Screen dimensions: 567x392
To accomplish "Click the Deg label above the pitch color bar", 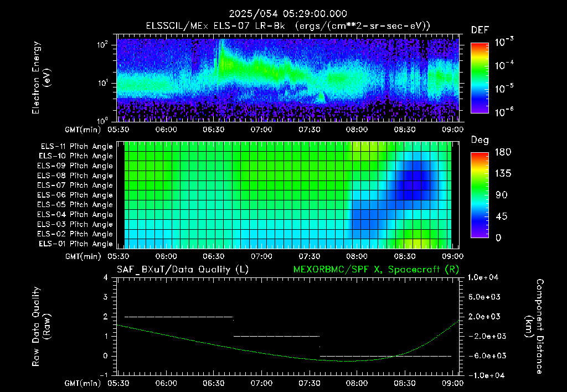I will pos(480,140).
